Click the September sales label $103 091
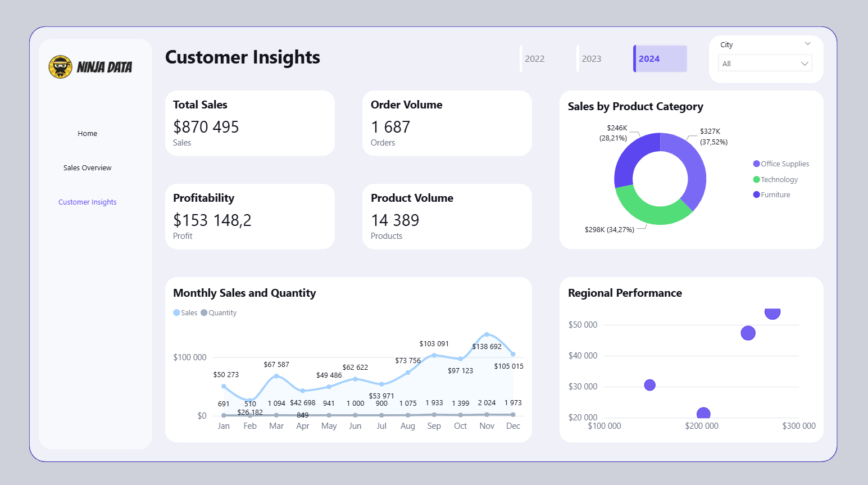Viewport: 868px width, 485px height. (434, 344)
